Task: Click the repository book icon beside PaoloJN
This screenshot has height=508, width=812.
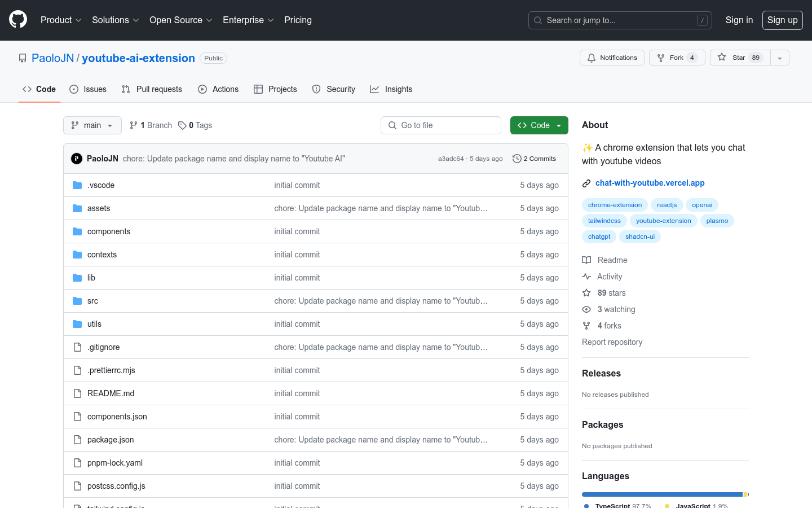Action: click(23, 58)
